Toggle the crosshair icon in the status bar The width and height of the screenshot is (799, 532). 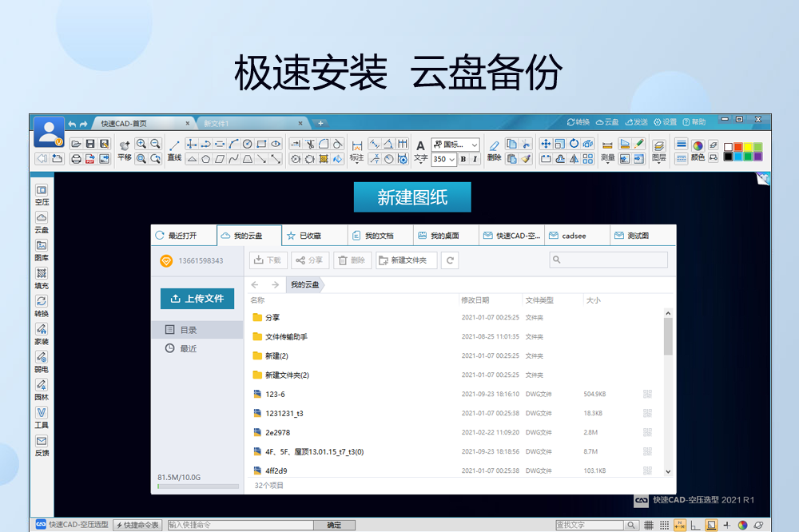pyautogui.click(x=727, y=525)
